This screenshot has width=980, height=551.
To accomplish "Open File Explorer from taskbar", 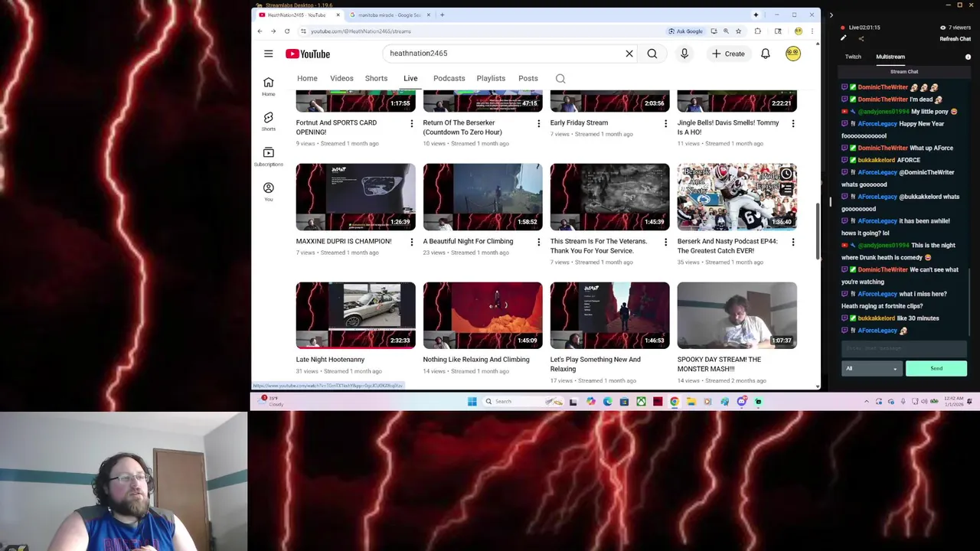I will point(691,401).
